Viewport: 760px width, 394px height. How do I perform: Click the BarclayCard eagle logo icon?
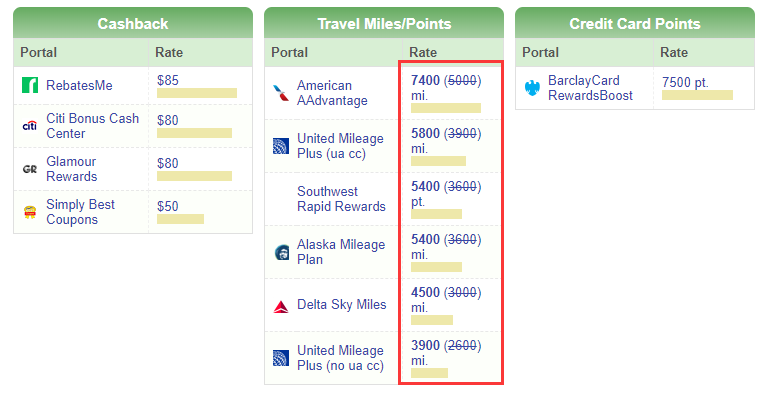click(532, 88)
